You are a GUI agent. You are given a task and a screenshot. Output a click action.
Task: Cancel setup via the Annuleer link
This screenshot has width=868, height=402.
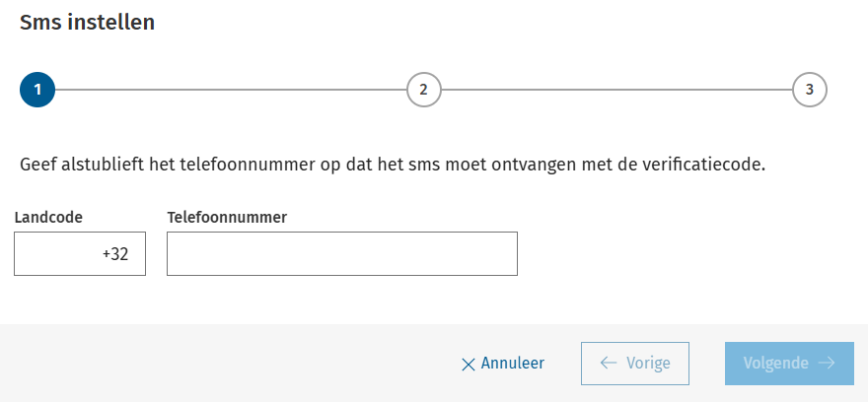(512, 364)
